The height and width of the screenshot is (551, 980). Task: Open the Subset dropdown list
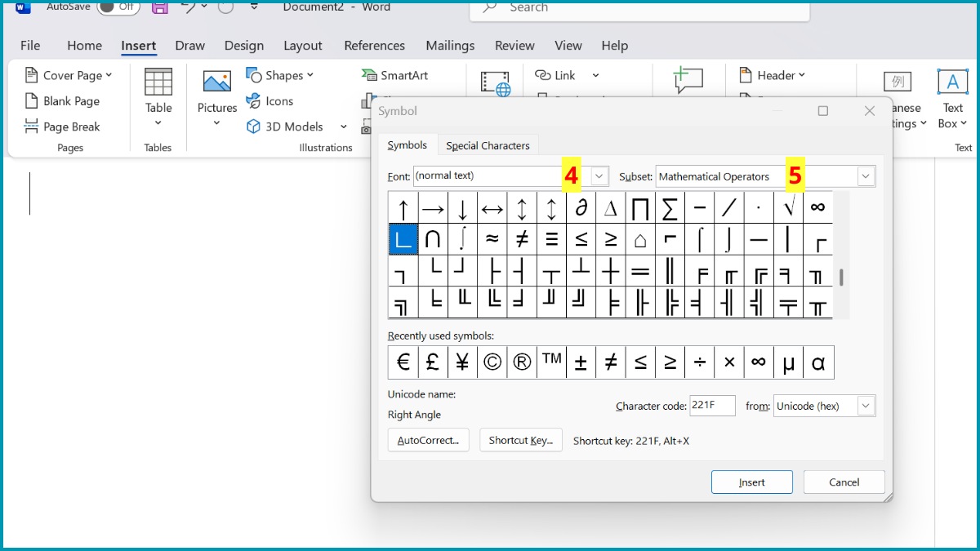(x=866, y=176)
